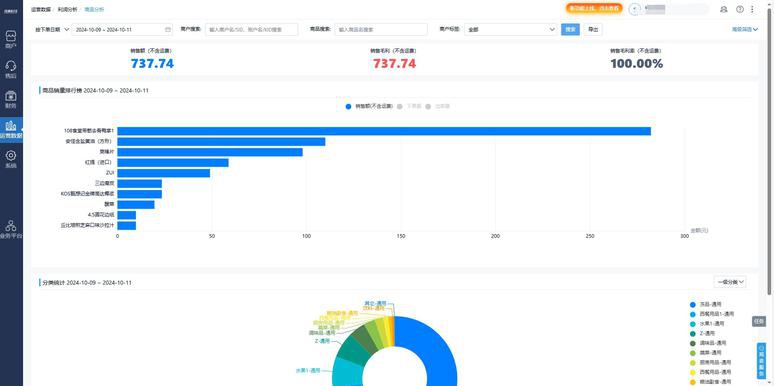Open the 一级分类 category level dropdown
The width and height of the screenshot is (774, 386).
pos(730,282)
